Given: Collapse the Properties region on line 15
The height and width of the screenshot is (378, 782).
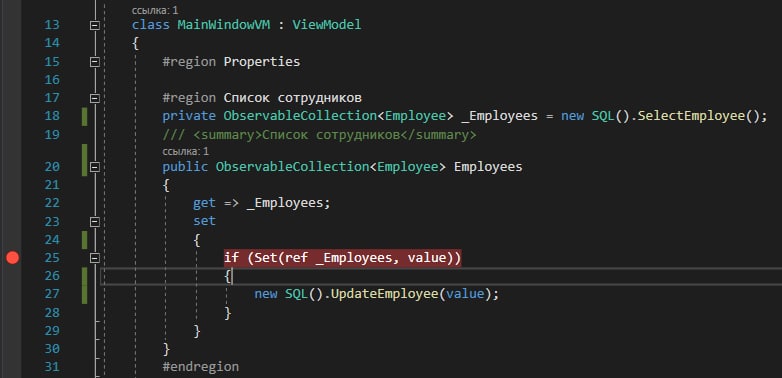Looking at the screenshot, I should (95, 62).
